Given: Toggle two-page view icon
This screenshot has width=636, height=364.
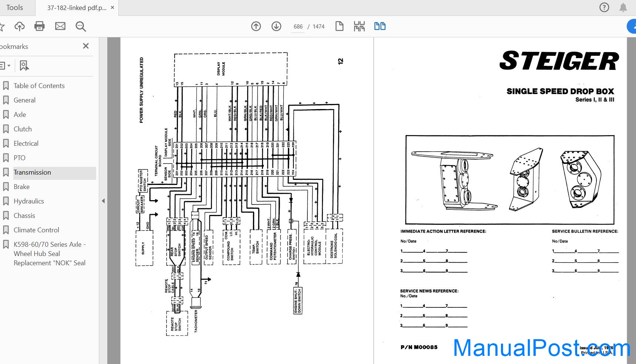Looking at the screenshot, I should [380, 26].
